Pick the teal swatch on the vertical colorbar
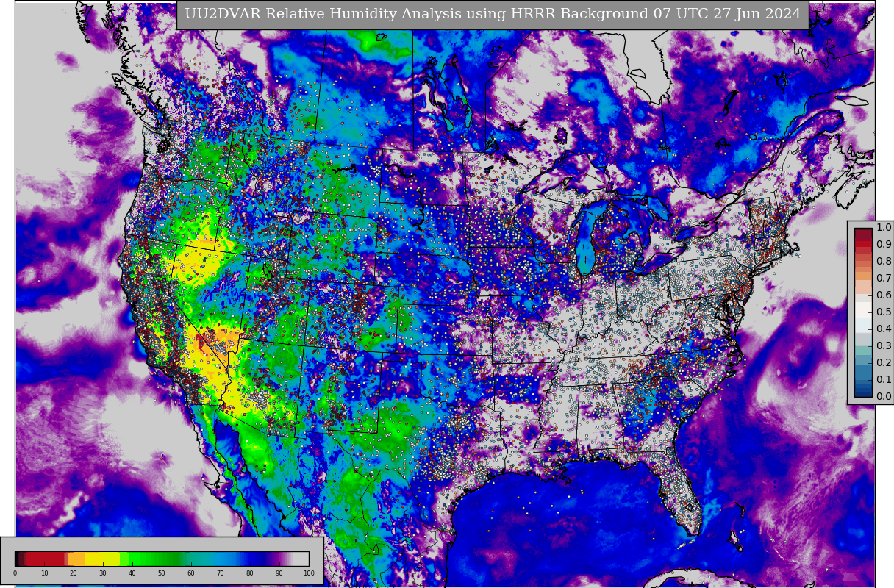The height and width of the screenshot is (588, 894). click(x=863, y=351)
